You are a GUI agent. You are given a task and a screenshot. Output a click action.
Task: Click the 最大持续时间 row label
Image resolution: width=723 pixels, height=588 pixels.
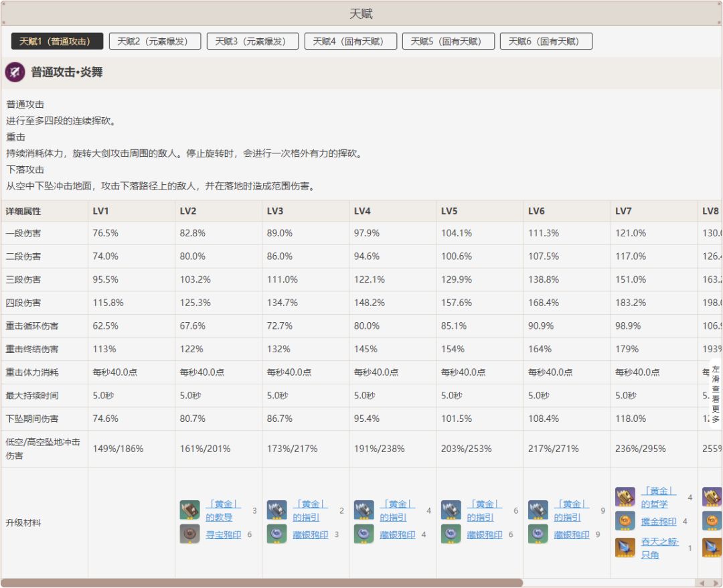coord(32,396)
